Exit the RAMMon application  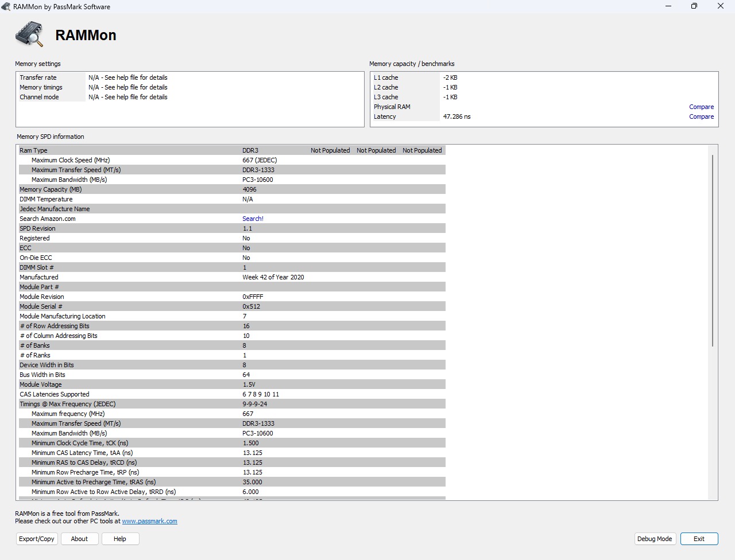coord(699,539)
